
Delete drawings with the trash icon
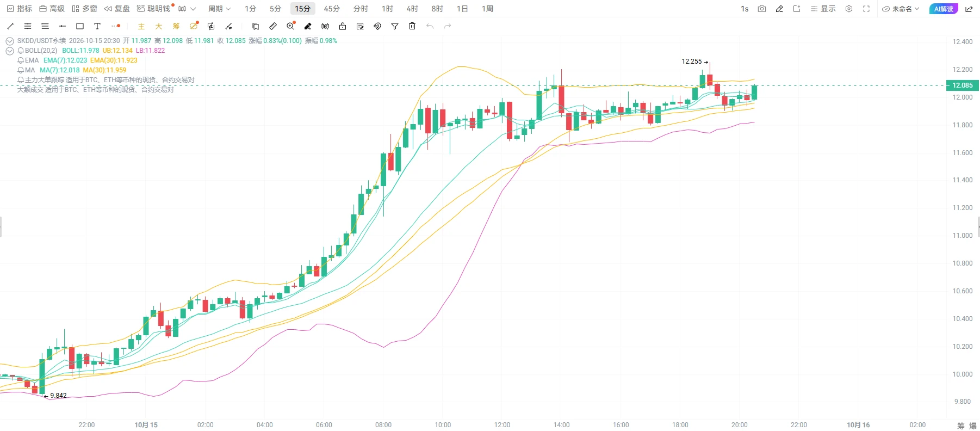(x=412, y=26)
